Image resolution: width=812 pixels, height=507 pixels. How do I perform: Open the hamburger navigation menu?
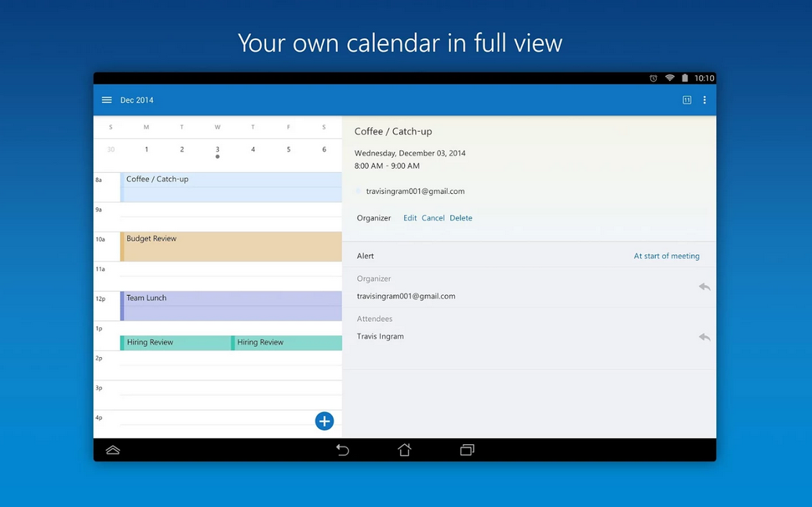pos(107,100)
